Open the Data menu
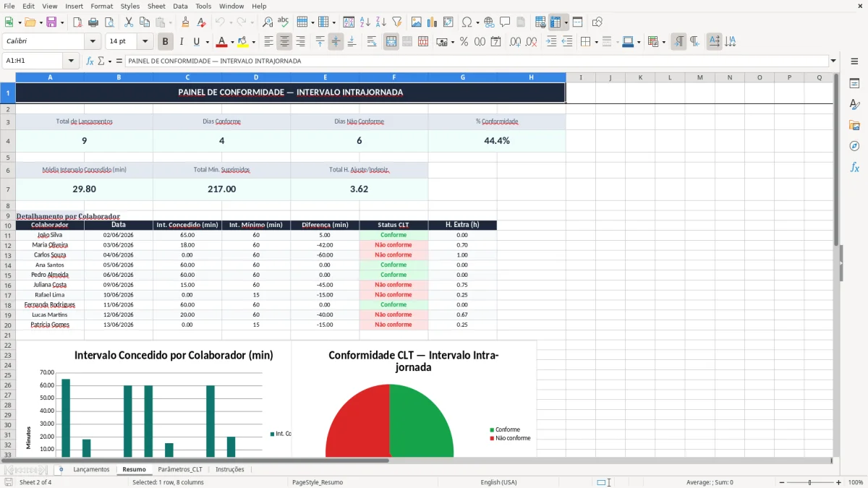868x488 pixels. pos(180,6)
